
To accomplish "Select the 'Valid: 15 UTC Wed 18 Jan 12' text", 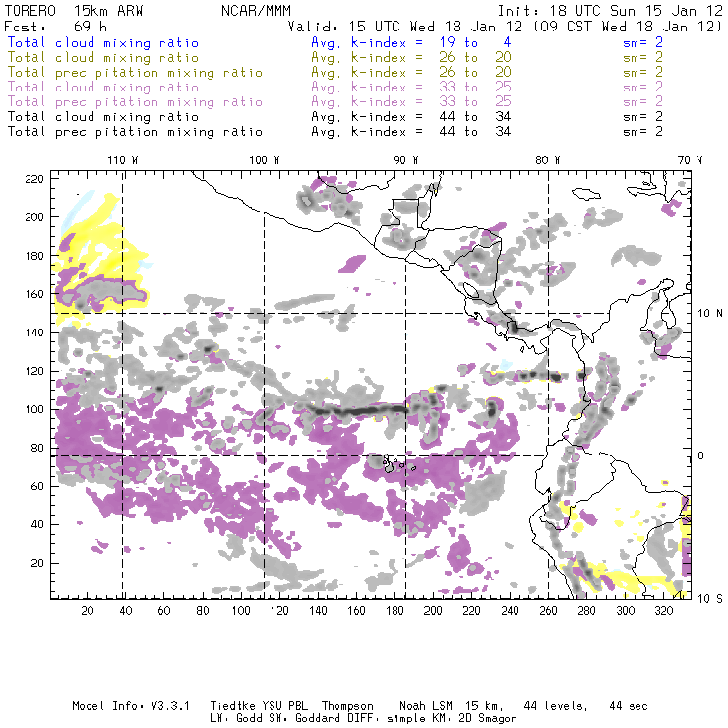I will point(405,26).
